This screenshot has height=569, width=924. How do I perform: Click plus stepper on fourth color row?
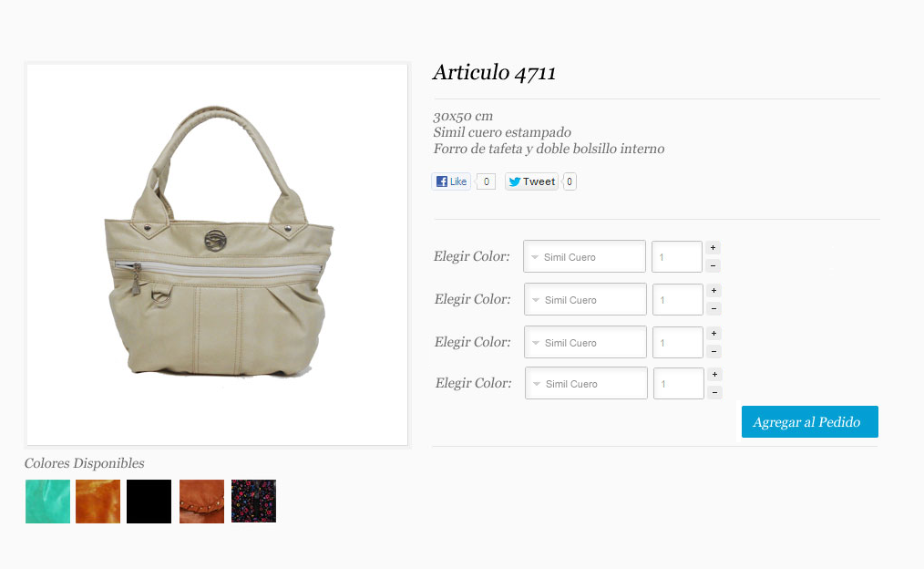click(x=714, y=375)
